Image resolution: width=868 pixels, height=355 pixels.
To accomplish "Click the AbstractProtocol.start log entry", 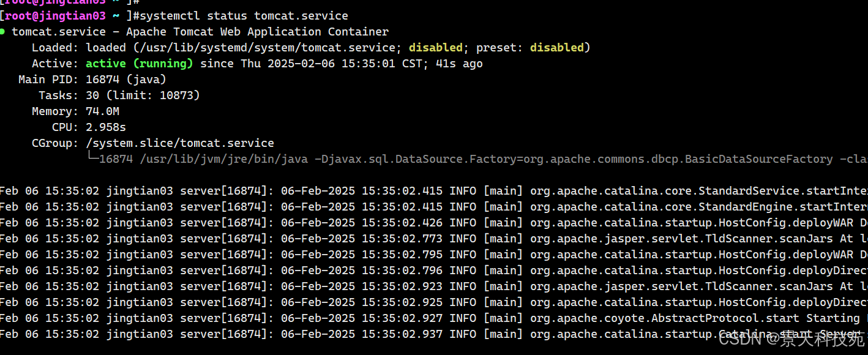I will click(x=665, y=318).
